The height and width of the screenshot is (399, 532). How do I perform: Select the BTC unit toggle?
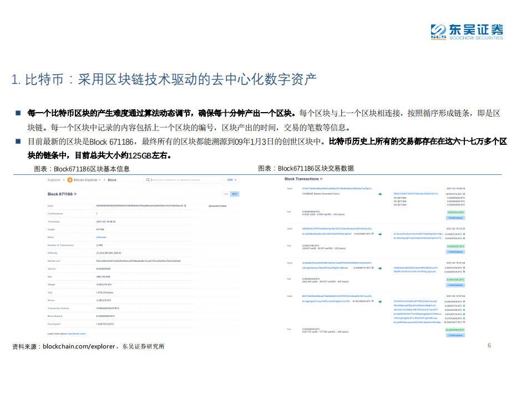pyautogui.click(x=234, y=193)
